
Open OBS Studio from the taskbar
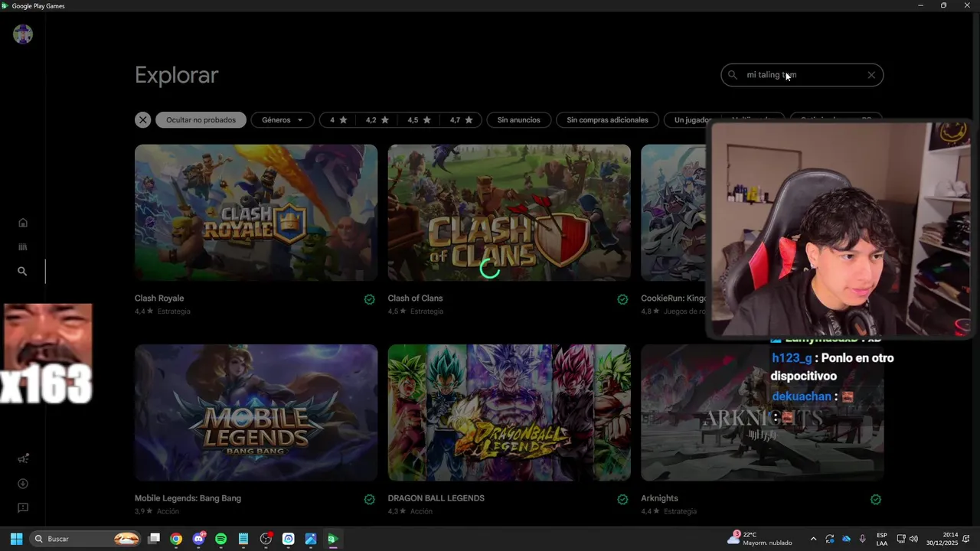(266, 539)
